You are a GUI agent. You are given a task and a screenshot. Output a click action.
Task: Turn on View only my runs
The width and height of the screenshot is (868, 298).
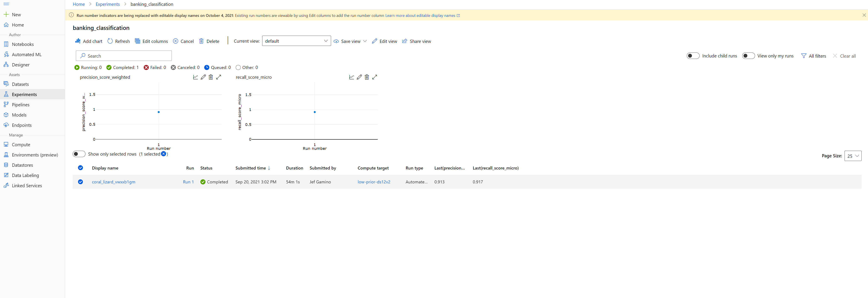(748, 56)
